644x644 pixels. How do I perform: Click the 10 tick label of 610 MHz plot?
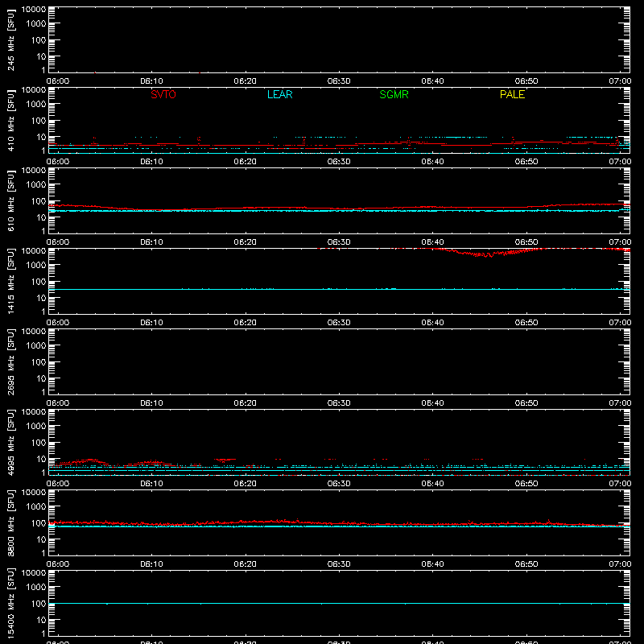point(41,217)
